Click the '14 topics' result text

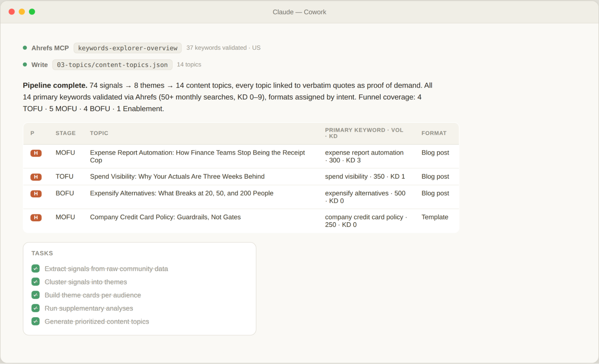189,65
